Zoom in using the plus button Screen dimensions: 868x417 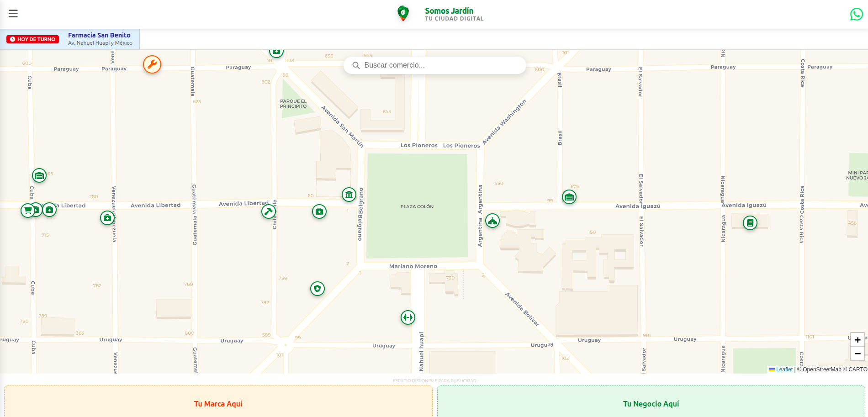(x=857, y=339)
